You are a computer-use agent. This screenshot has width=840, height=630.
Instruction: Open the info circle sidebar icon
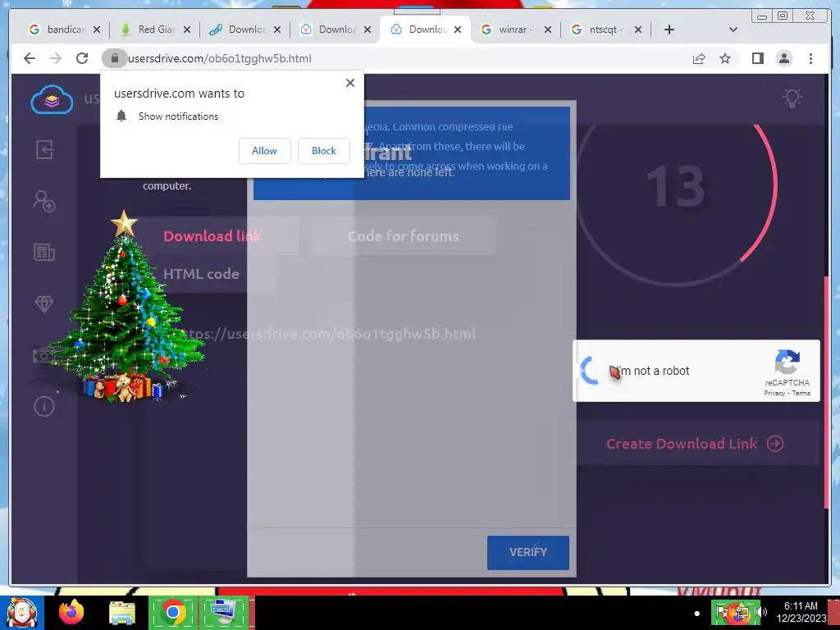[44, 407]
